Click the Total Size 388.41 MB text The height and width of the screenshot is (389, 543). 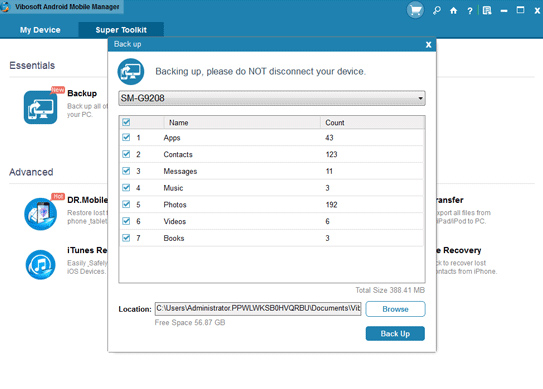[390, 290]
